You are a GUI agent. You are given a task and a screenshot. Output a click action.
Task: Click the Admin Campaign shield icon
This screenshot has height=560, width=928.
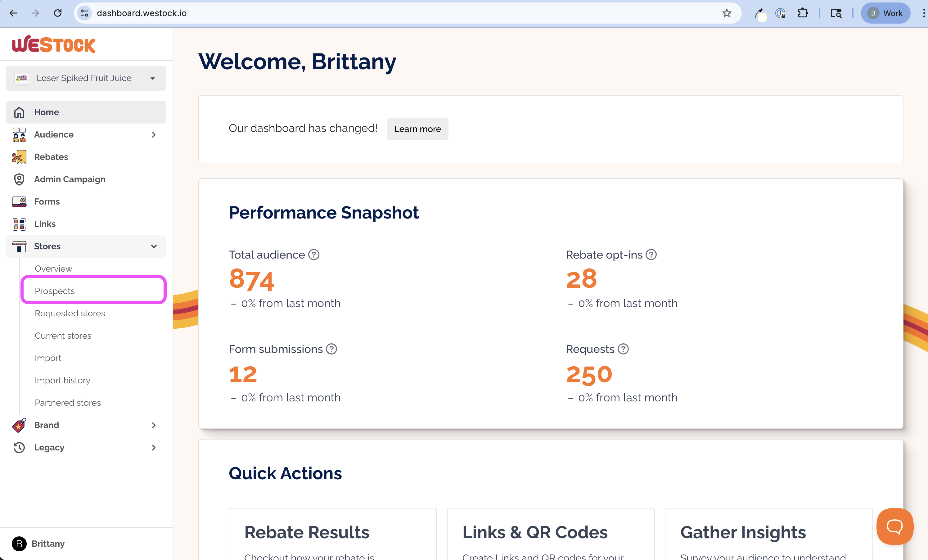[19, 179]
